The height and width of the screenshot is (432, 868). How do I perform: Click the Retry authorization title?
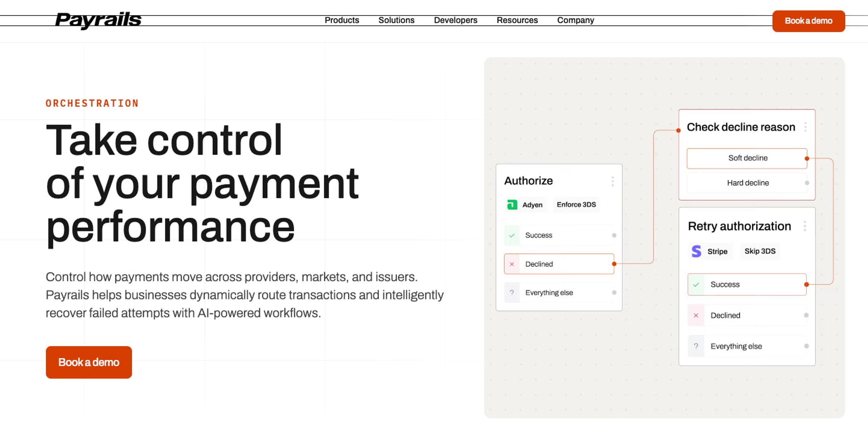pyautogui.click(x=739, y=226)
